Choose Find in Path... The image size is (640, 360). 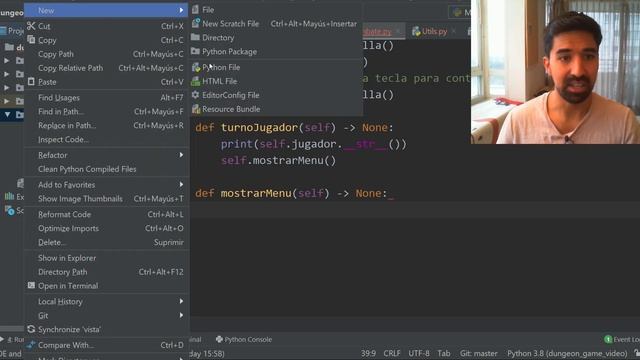click(x=106, y=112)
